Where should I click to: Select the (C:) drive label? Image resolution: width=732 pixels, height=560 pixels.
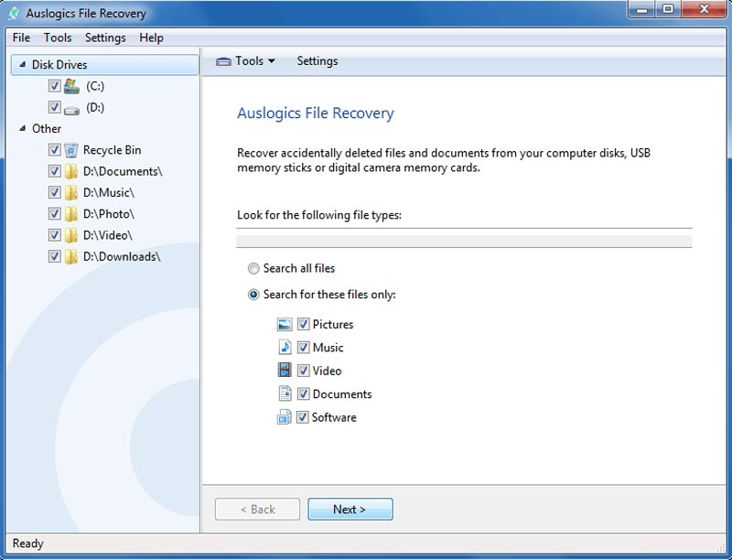(95, 86)
